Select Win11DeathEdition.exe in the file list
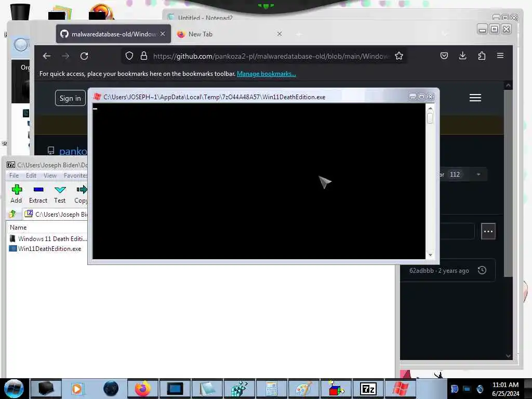Screen dimensions: 532x399 pyautogui.click(x=46, y=249)
